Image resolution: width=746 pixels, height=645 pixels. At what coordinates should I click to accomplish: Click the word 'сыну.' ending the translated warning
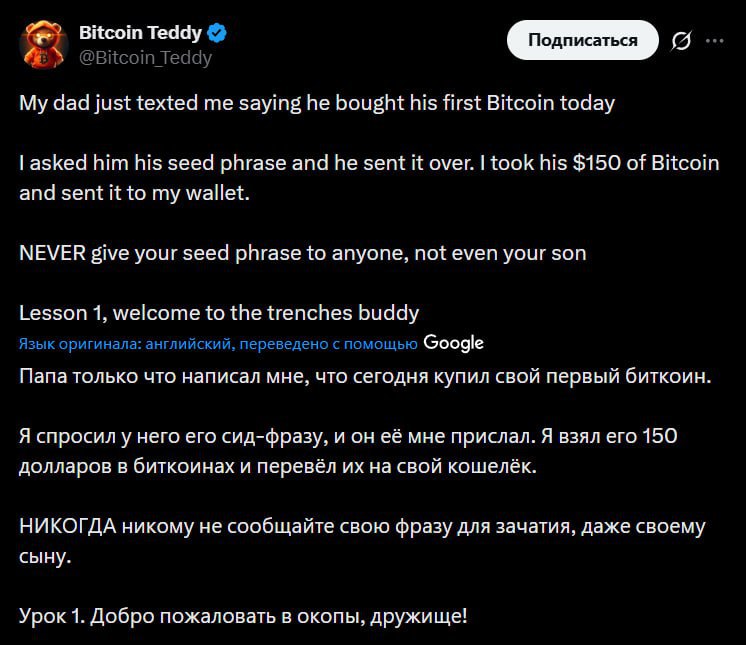[44, 556]
